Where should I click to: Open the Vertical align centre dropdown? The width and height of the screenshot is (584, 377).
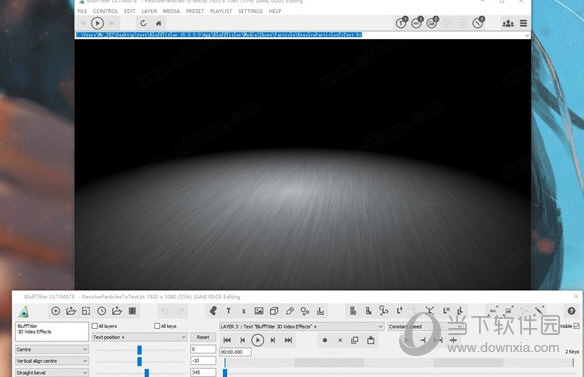[x=52, y=361]
